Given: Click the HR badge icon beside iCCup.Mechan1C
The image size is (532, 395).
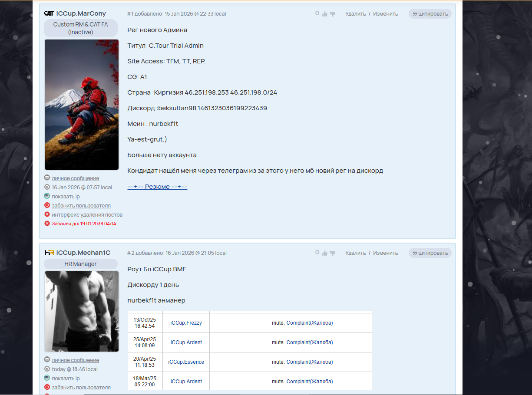Looking at the screenshot, I should [49, 253].
